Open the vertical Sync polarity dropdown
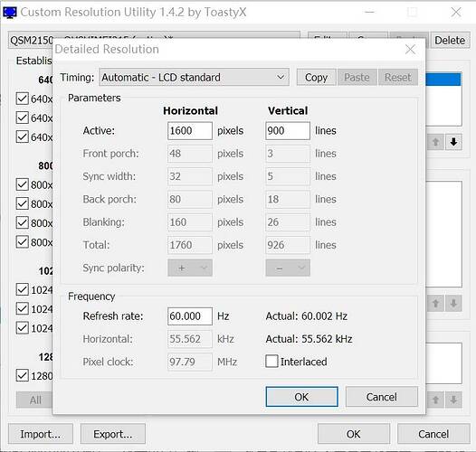The height and width of the screenshot is (452, 476). coord(288,268)
